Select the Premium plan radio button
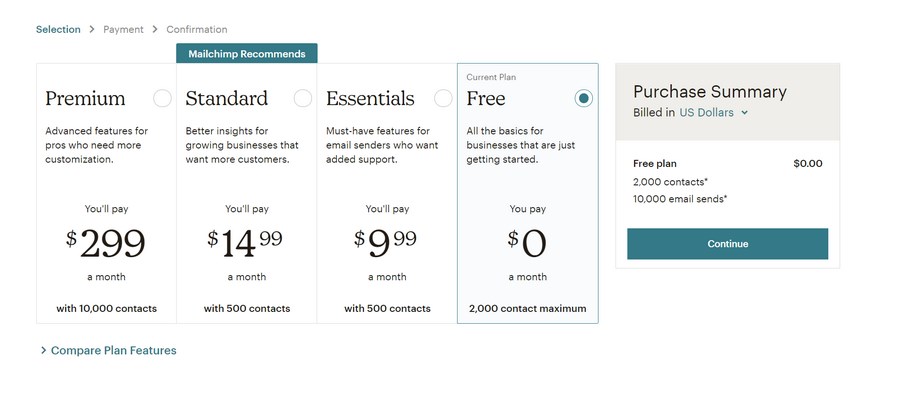Screen dimensions: 900x400 coord(163,98)
